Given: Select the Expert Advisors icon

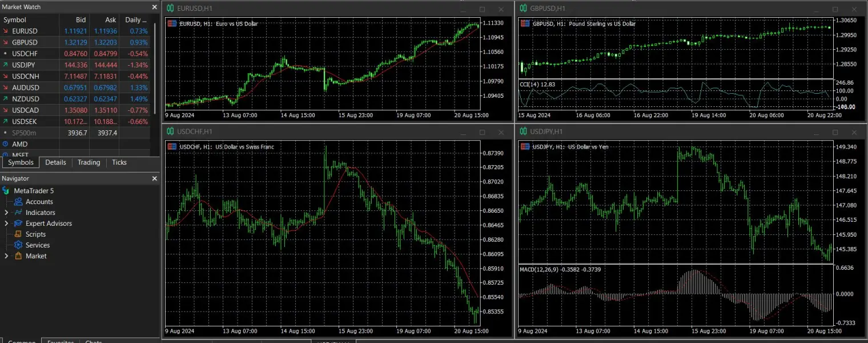Looking at the screenshot, I should pos(18,224).
